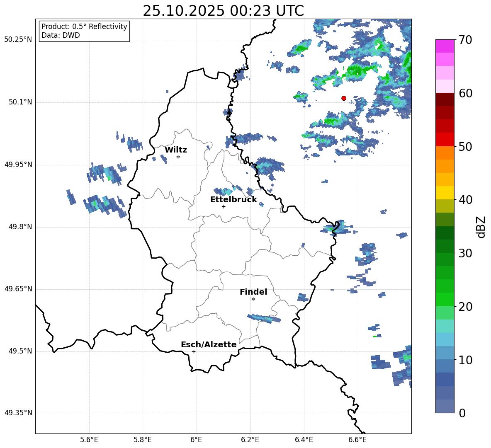Select the Ettelbruck map label

233,200
